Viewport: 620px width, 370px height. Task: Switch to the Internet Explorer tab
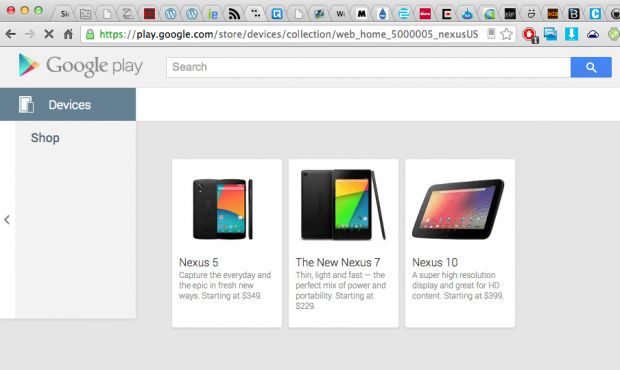pyautogui.click(x=213, y=14)
